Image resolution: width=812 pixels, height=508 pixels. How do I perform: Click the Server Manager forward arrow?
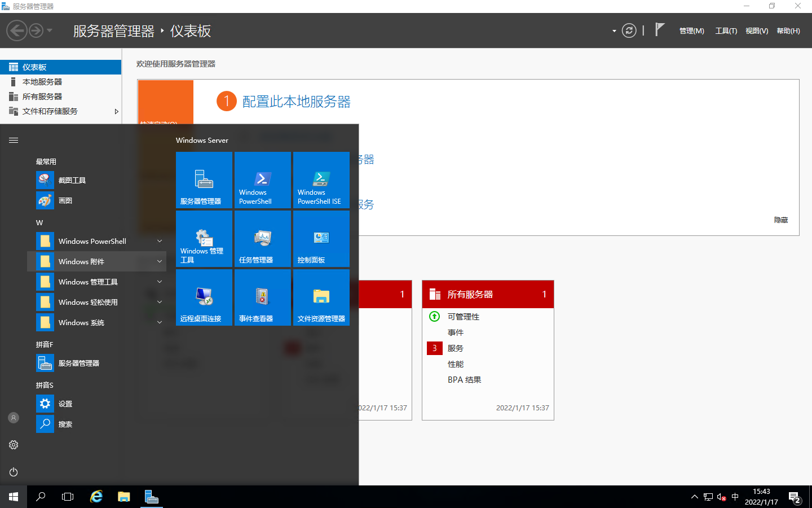coord(36,30)
